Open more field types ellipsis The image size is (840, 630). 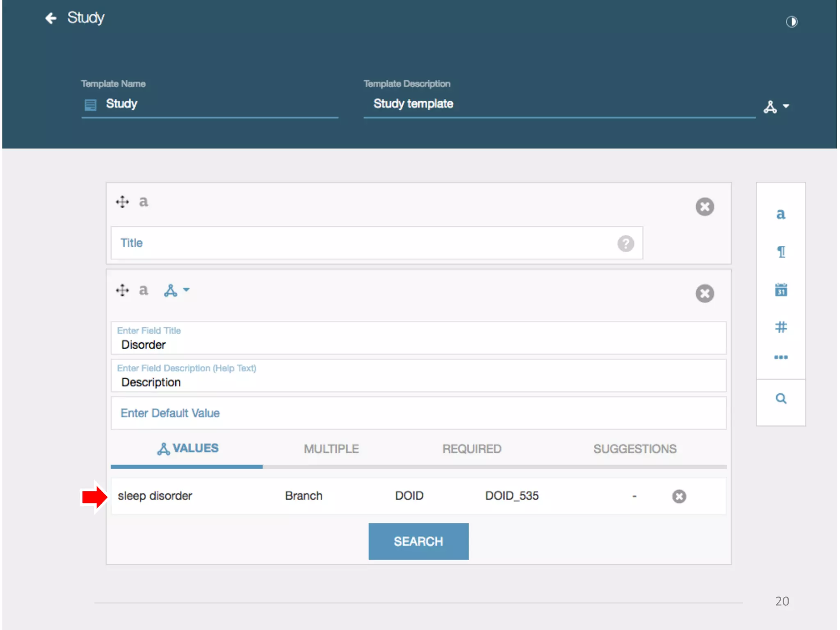point(781,357)
